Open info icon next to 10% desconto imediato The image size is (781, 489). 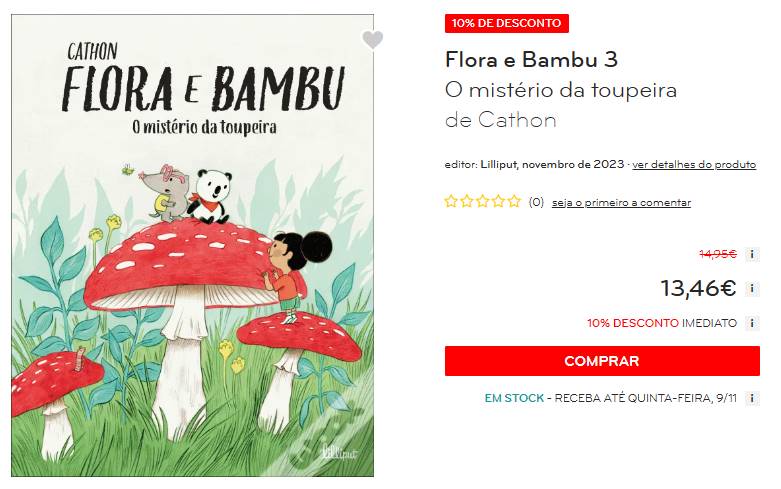(752, 323)
